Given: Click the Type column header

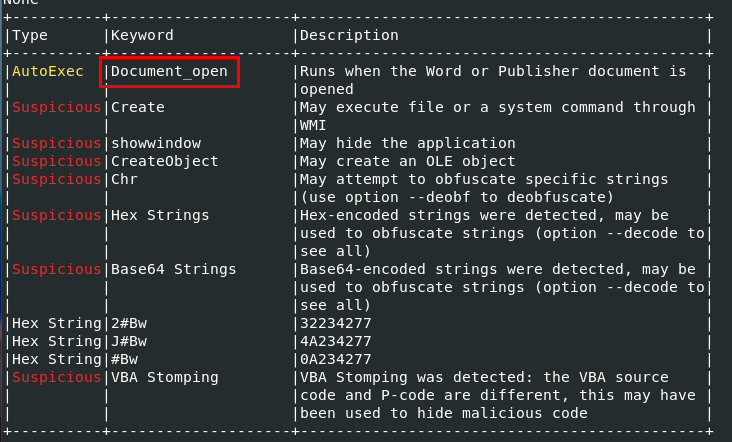Looking at the screenshot, I should point(30,36).
